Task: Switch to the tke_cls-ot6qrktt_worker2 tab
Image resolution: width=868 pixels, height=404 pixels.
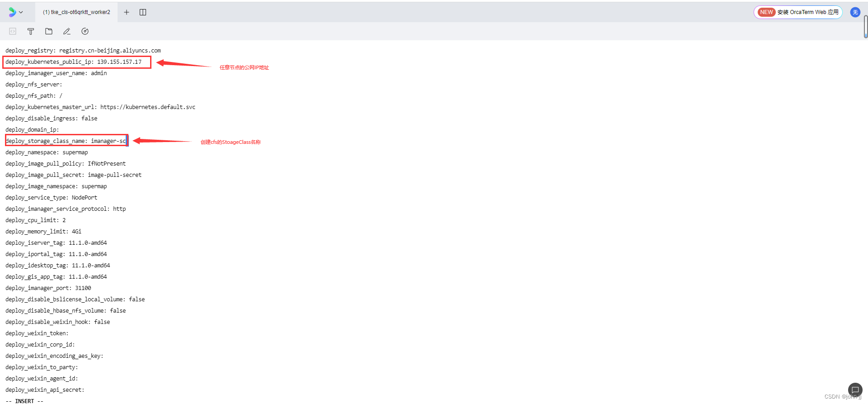Action: (76, 12)
